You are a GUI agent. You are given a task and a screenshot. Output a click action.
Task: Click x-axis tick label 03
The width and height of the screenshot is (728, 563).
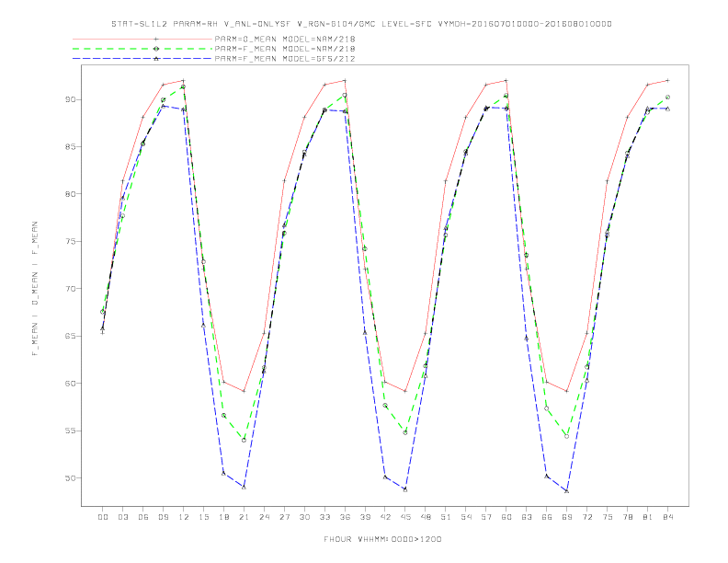[x=122, y=517]
